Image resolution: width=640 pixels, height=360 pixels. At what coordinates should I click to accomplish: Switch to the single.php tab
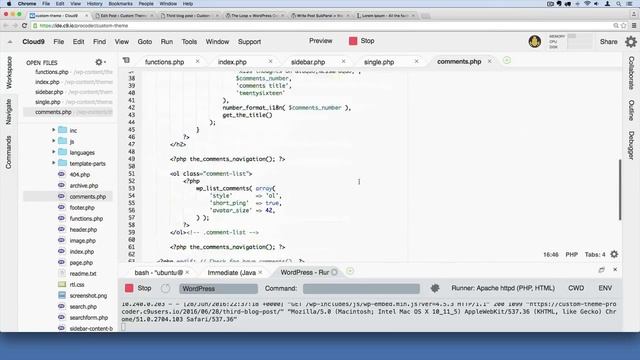379,62
